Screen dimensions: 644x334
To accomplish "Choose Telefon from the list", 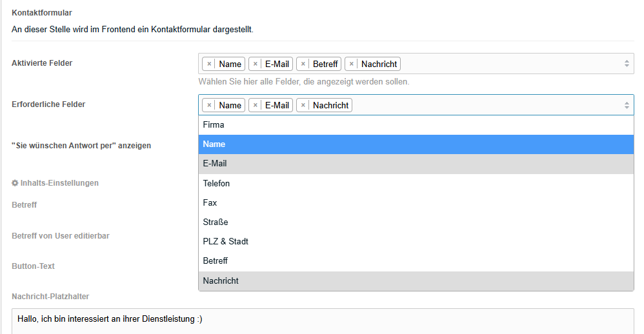I will coord(416,183).
